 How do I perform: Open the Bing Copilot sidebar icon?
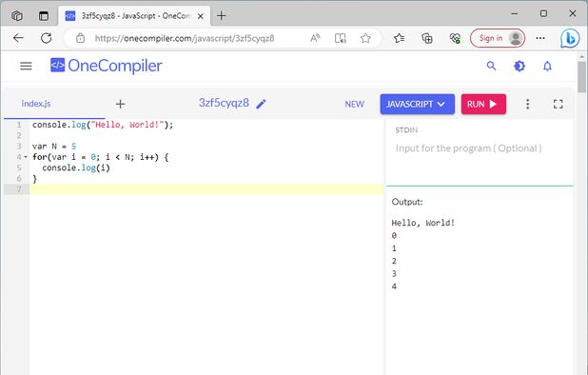pyautogui.click(x=570, y=38)
